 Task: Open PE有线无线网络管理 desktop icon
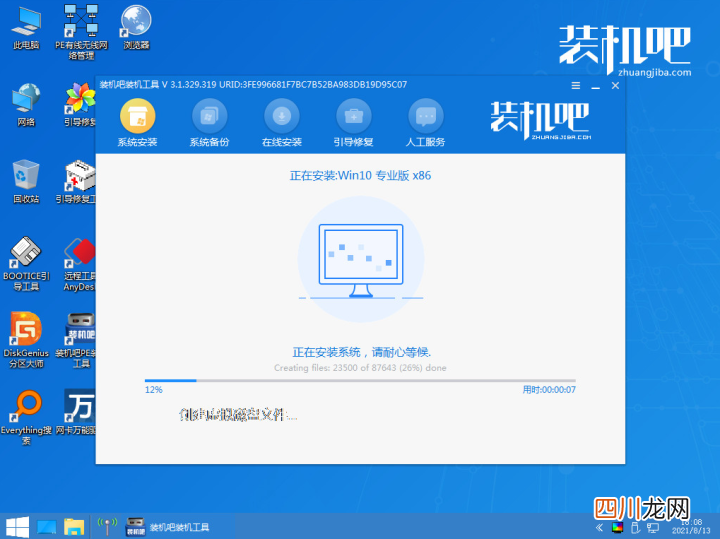(81, 32)
